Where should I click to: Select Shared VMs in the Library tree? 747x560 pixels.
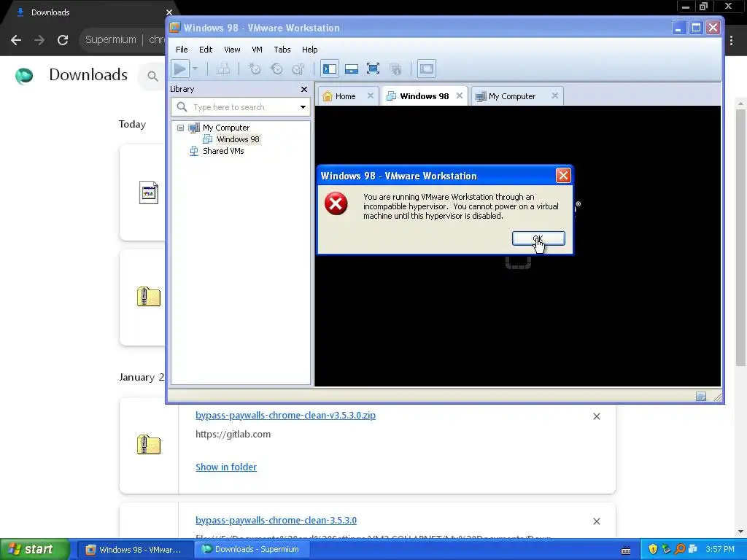click(223, 151)
